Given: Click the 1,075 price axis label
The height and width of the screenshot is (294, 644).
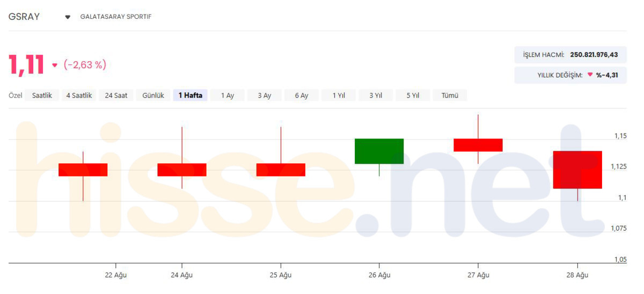Looking at the screenshot, I should (x=619, y=229).
